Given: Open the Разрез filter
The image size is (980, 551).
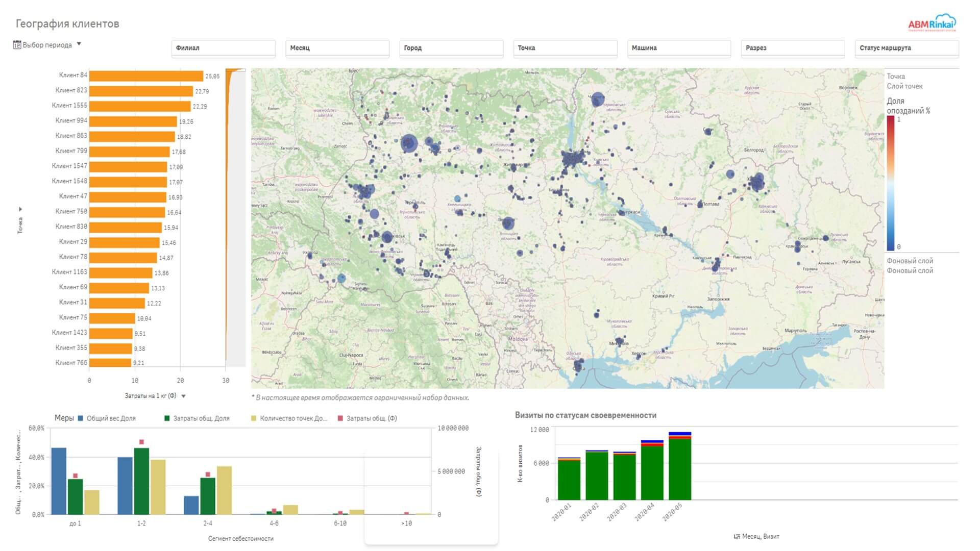Looking at the screenshot, I should pyautogui.click(x=793, y=48).
